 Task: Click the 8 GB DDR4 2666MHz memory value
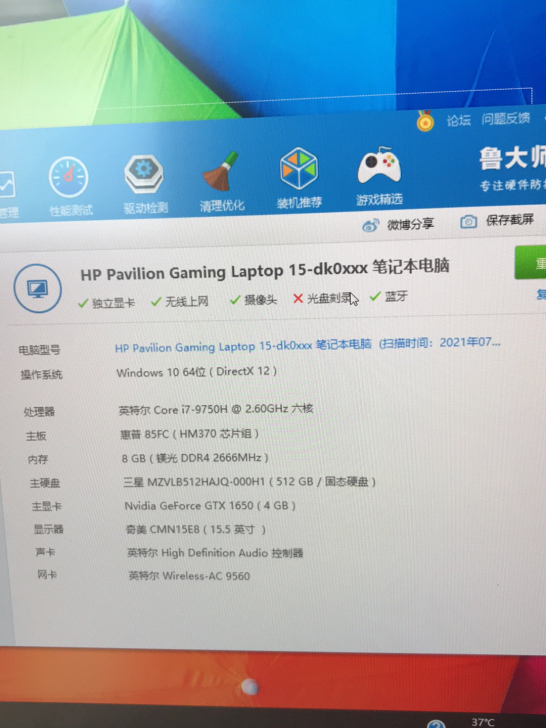(195, 458)
